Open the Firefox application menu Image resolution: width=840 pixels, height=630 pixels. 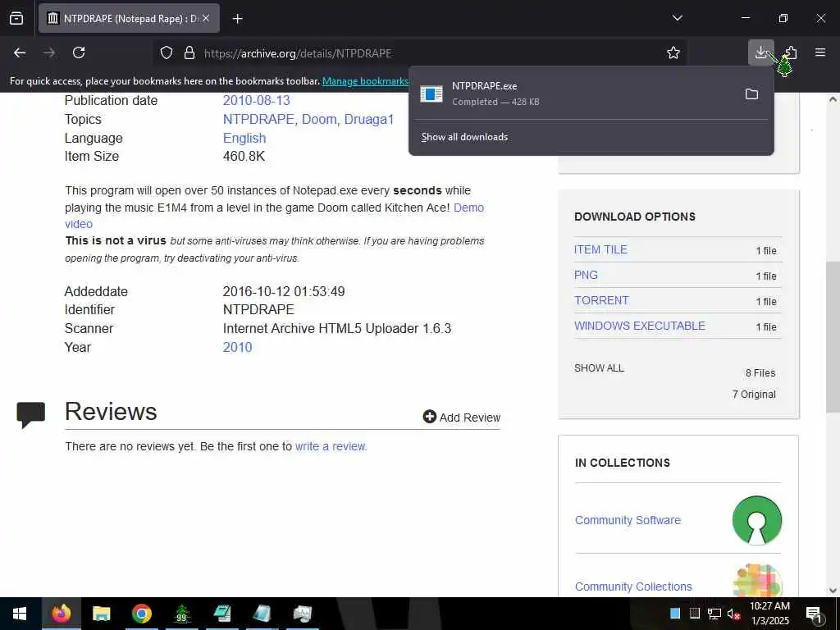pos(820,52)
